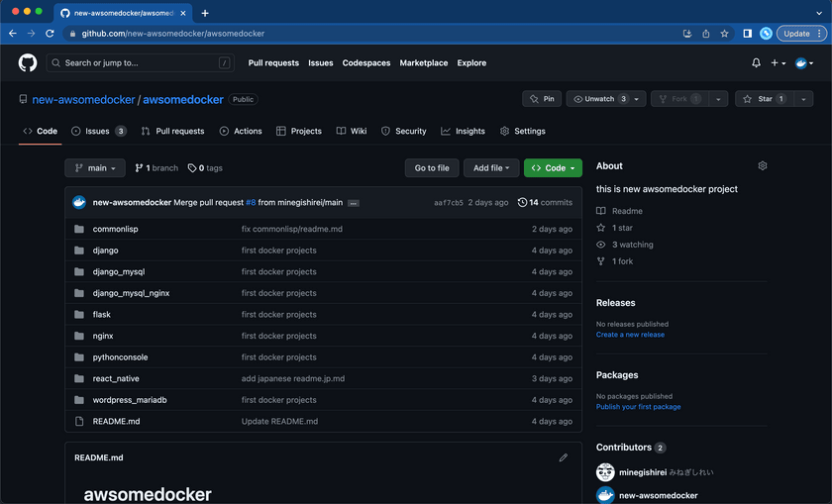Expand the tab search chevron
Viewport: 832px width, 504px height.
tap(819, 13)
